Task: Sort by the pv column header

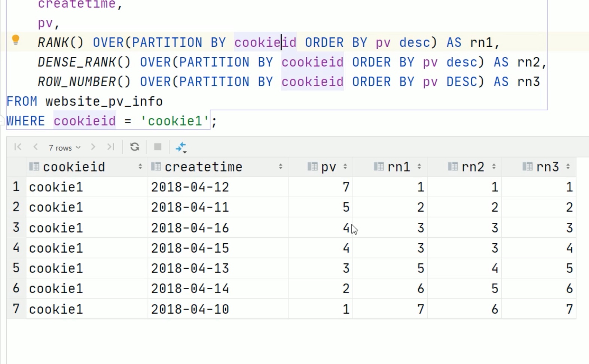Action: pos(321,167)
